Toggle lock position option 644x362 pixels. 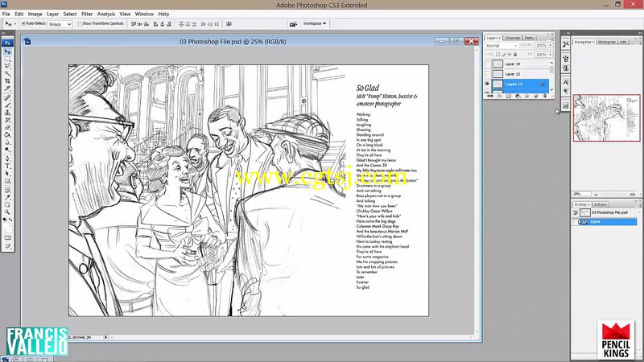click(x=510, y=54)
